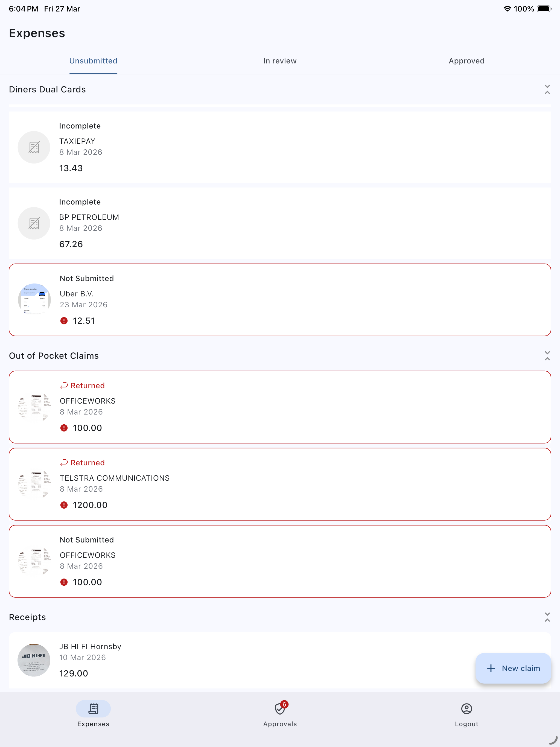This screenshot has width=560, height=747.
Task: Tap the Receipts section heading
Action: 27,617
